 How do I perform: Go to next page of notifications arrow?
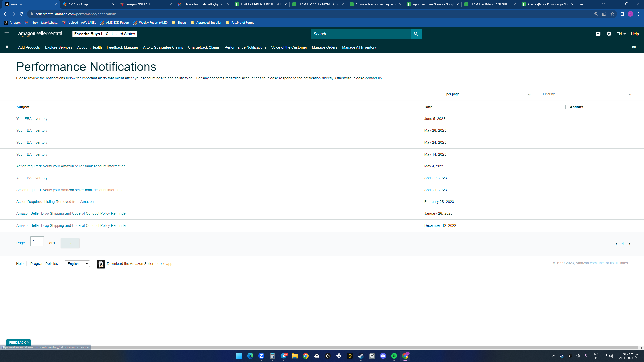tap(630, 244)
